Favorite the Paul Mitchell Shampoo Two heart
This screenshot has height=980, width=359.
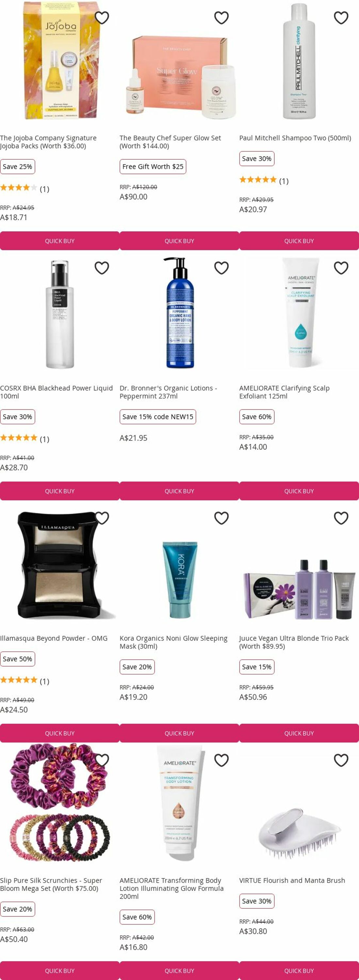341,18
